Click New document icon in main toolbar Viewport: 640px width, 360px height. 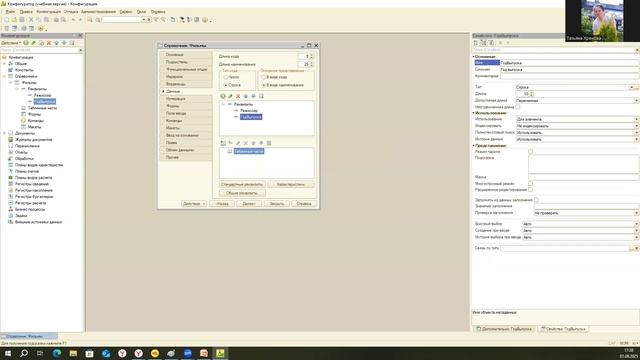pyautogui.click(x=6, y=20)
